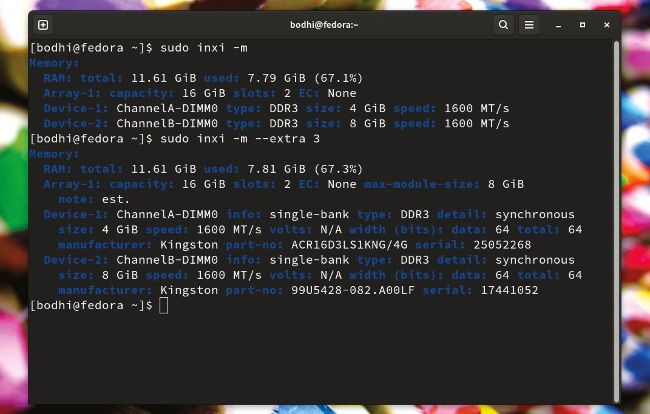Click the first 'Memory:' heading
The height and width of the screenshot is (414, 650).
pyautogui.click(x=54, y=63)
